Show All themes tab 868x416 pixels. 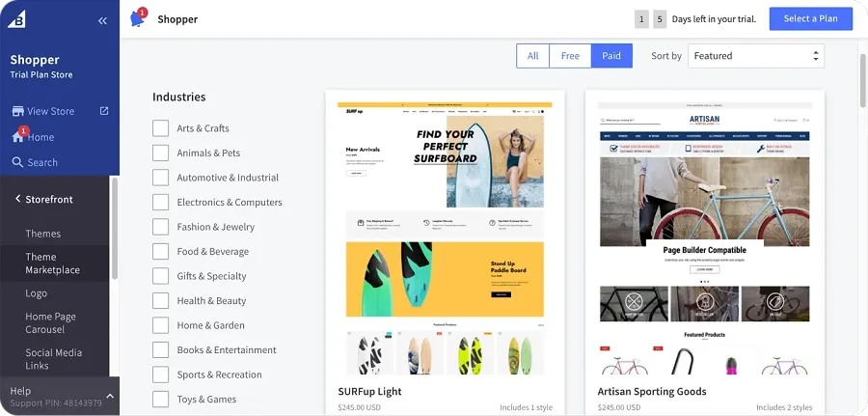pos(532,56)
